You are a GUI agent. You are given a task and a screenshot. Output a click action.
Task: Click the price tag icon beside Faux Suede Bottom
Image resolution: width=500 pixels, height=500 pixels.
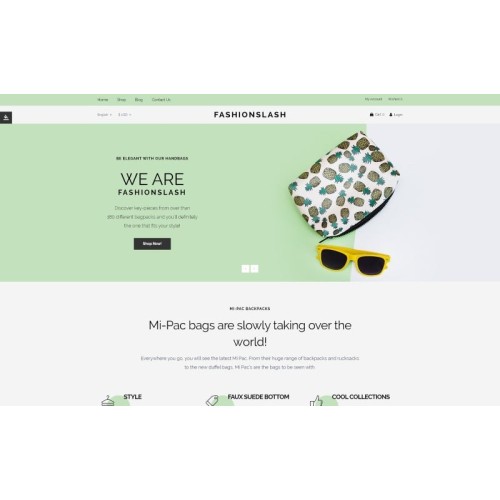pos(212,401)
